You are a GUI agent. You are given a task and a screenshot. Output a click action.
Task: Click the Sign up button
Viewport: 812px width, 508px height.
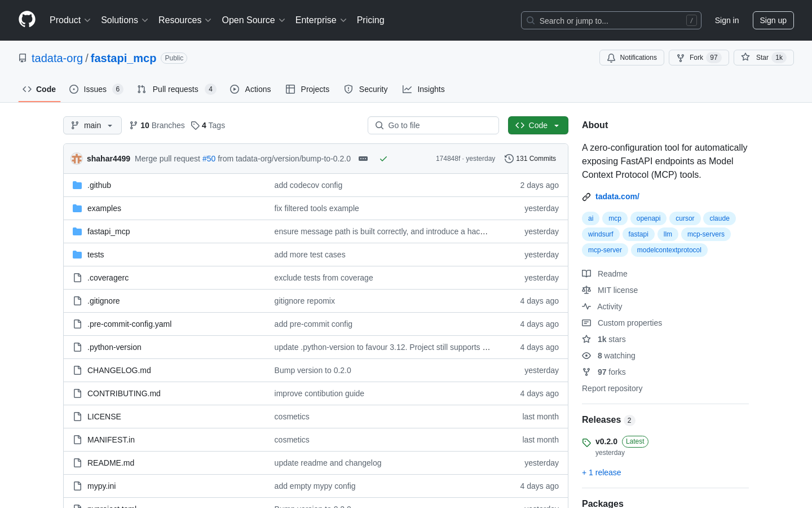click(773, 20)
